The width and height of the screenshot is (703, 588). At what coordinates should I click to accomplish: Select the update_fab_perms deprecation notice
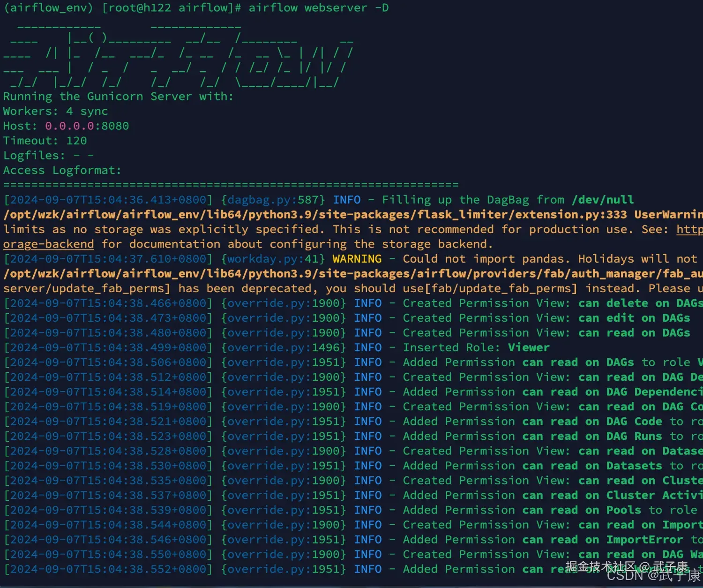[328, 288]
